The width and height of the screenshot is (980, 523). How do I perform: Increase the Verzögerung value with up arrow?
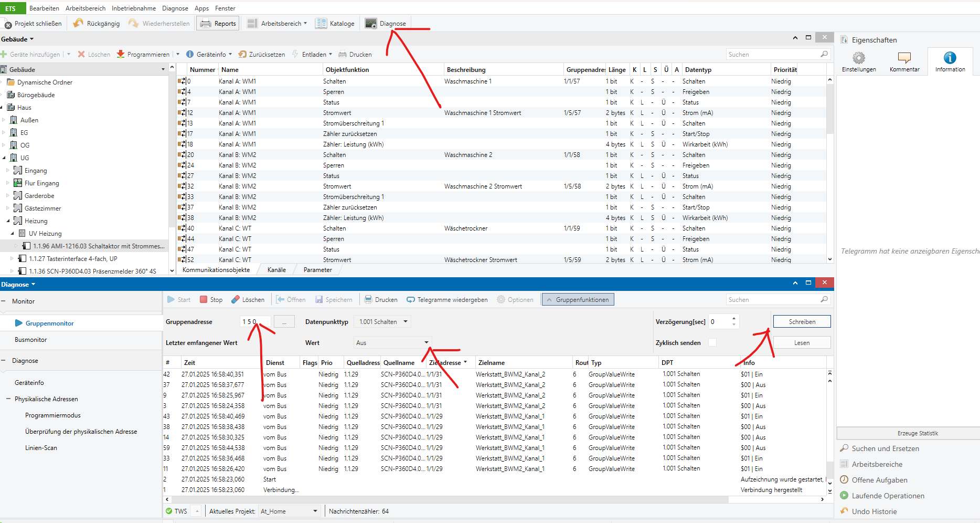733,318
